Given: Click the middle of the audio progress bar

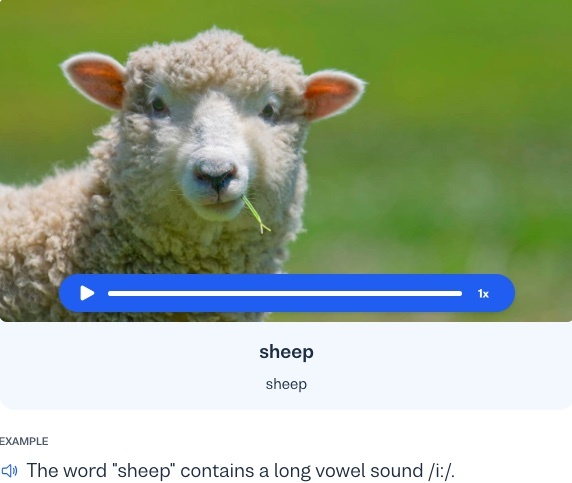Looking at the screenshot, I should 285,294.
